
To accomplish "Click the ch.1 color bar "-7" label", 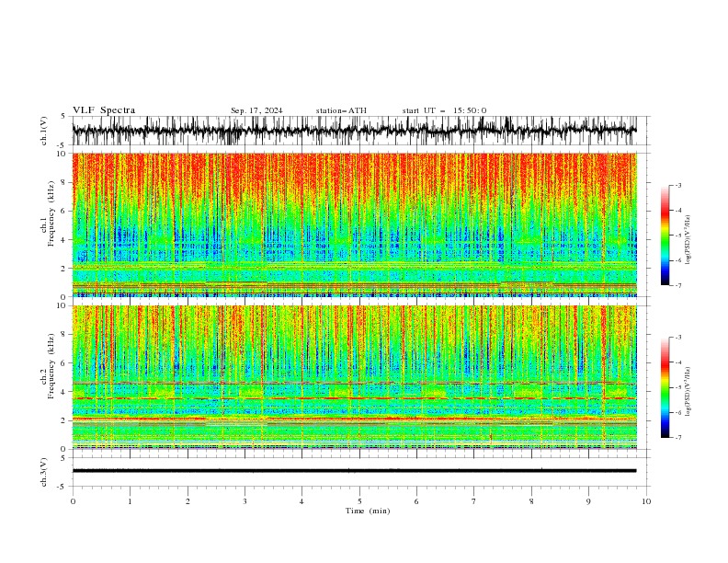I will [678, 285].
